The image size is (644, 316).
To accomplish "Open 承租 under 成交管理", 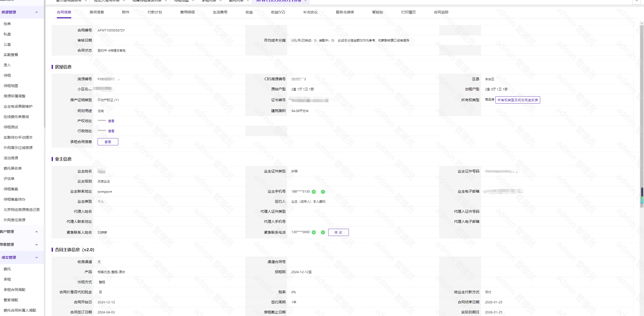I will pos(7,279).
